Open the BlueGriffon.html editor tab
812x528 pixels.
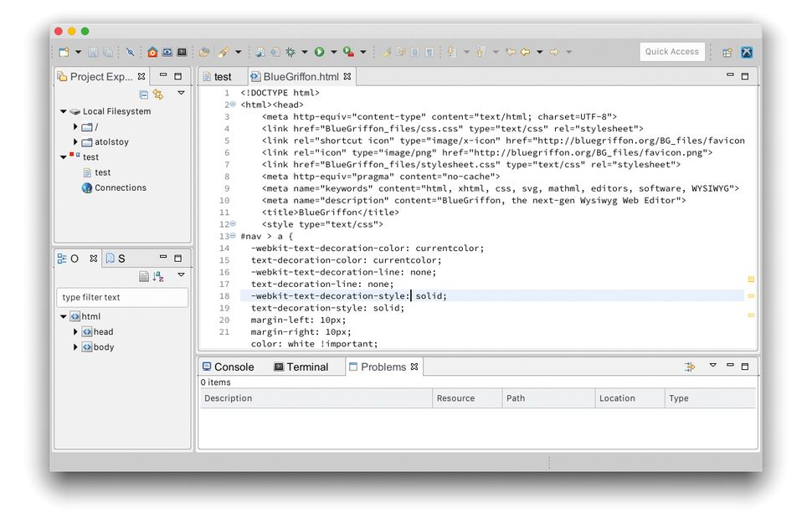[x=301, y=74]
